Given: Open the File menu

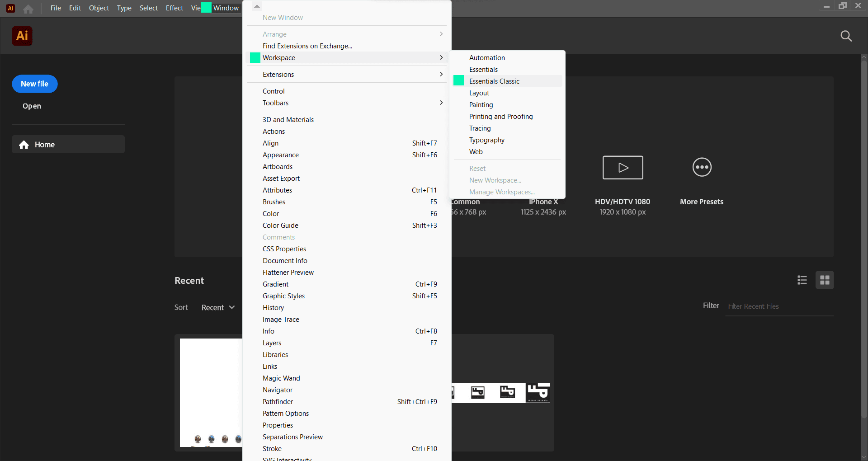Looking at the screenshot, I should point(56,8).
